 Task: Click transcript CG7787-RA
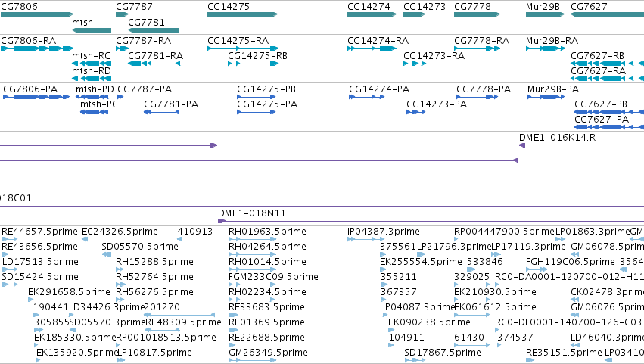pos(143,41)
